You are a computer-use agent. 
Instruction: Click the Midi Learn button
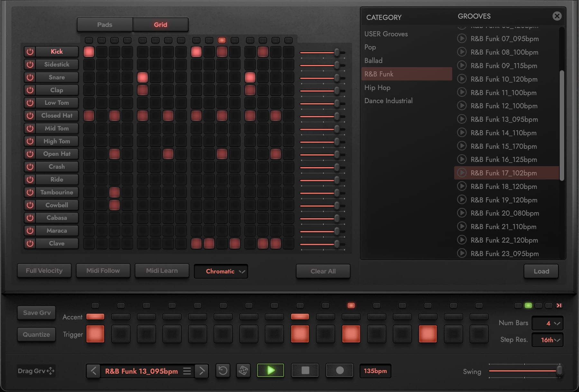(x=162, y=271)
